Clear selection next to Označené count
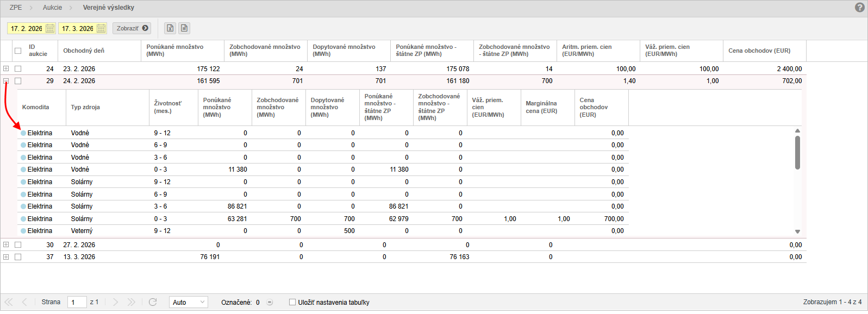The width and height of the screenshot is (868, 314). (270, 303)
